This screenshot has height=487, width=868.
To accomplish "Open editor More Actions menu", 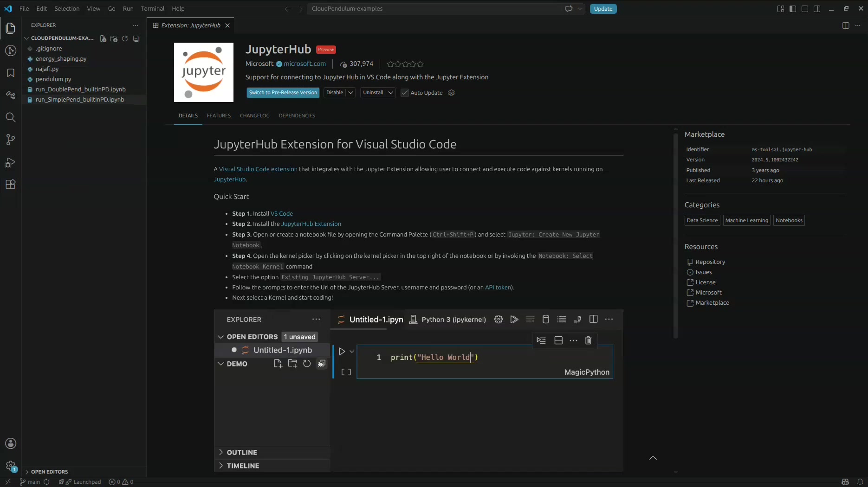I will tap(858, 26).
